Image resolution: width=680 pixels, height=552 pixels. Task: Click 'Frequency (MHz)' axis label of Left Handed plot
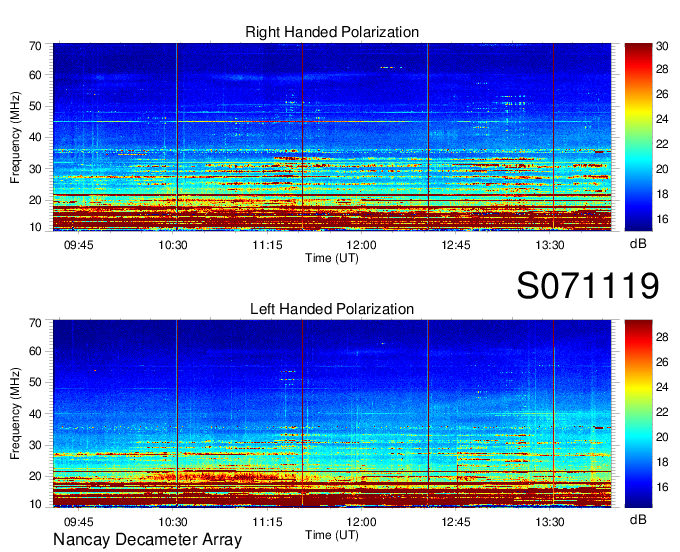15,414
